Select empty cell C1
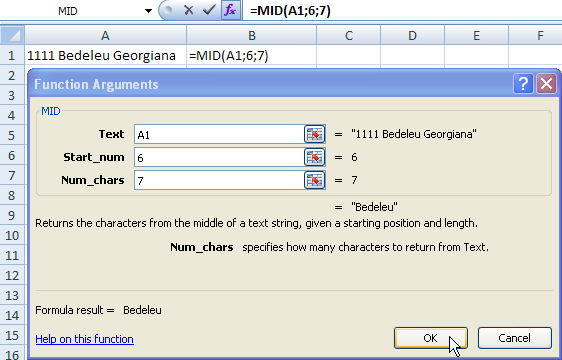 (349, 55)
